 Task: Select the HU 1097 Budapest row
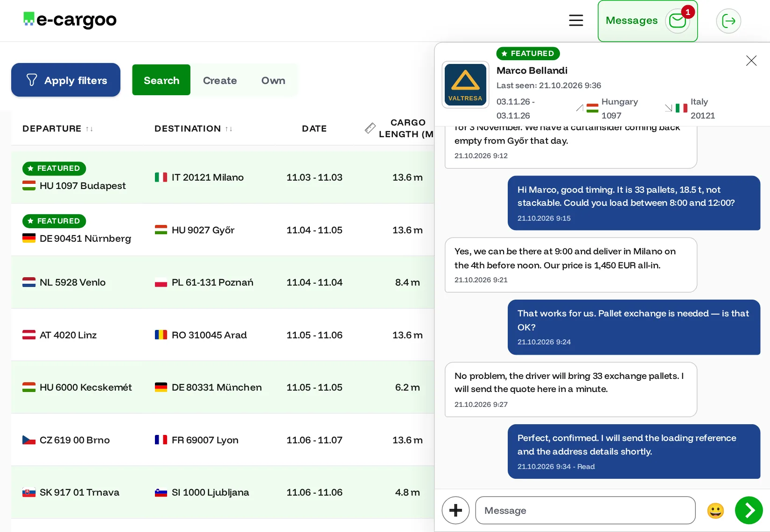[223, 177]
